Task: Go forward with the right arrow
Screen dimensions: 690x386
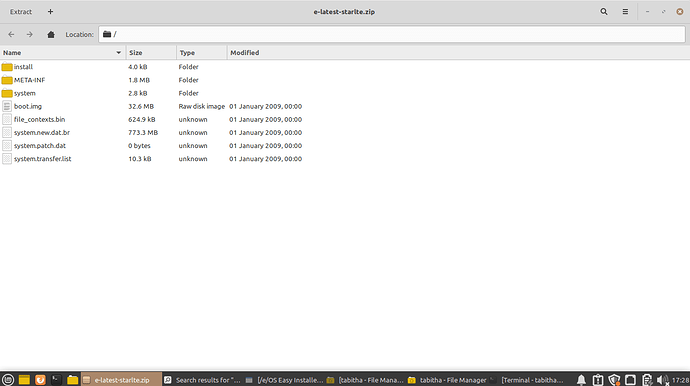Action: 29,34
